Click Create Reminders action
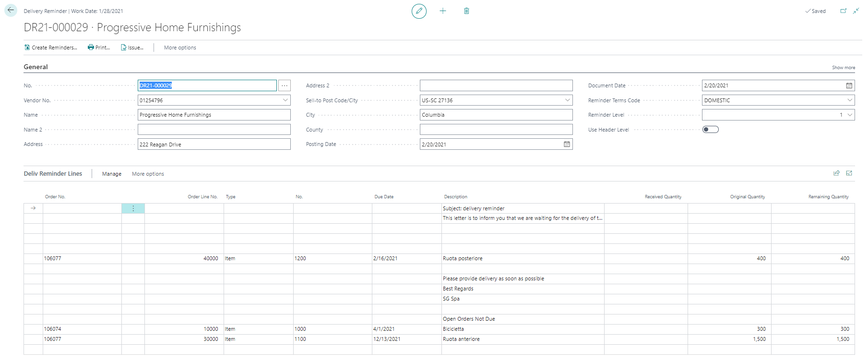 click(x=50, y=48)
